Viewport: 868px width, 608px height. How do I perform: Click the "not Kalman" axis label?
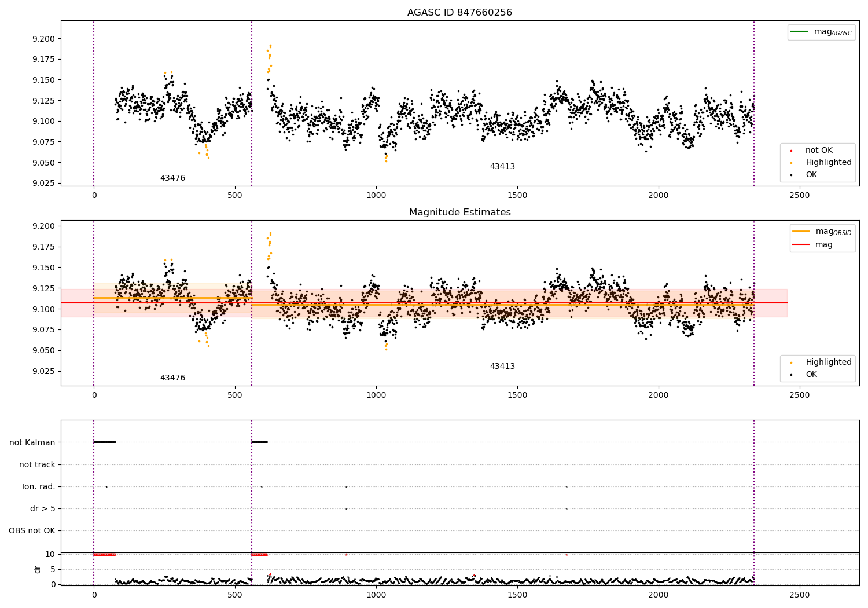point(32,443)
